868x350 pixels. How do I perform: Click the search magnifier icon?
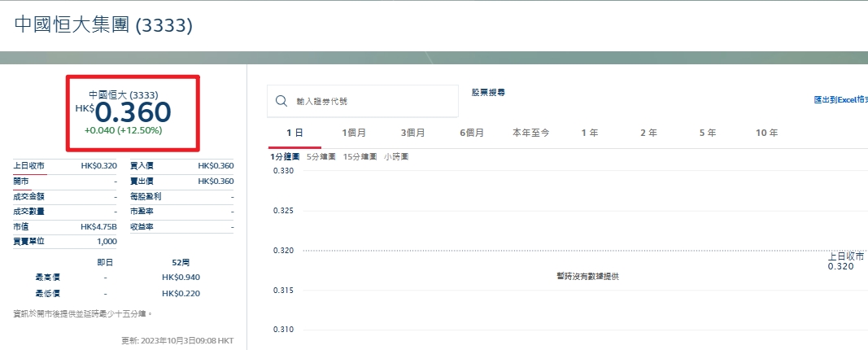(281, 101)
